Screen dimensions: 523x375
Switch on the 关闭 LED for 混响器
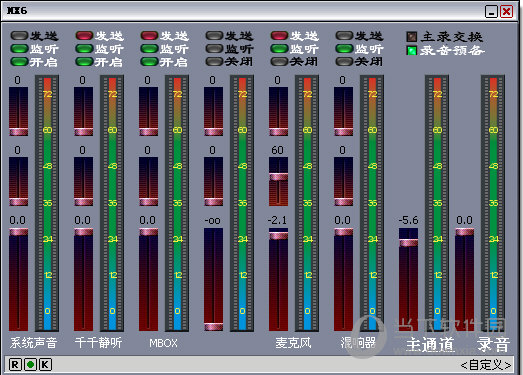click(344, 62)
